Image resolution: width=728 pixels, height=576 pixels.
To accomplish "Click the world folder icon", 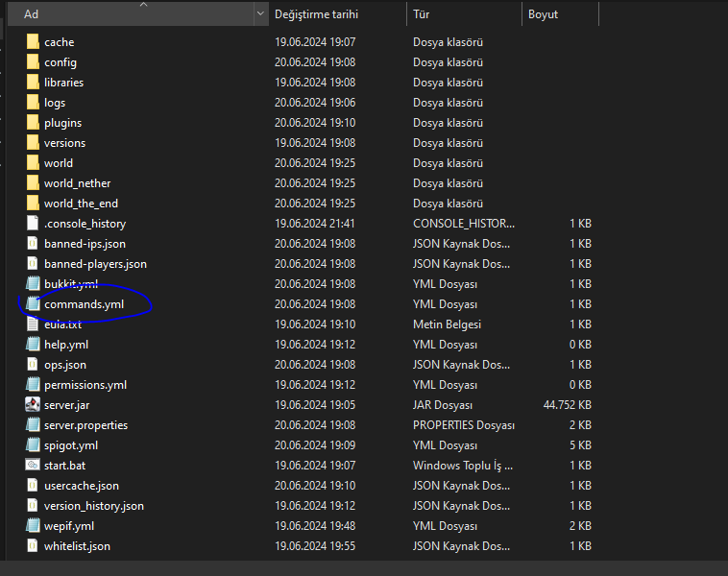I will point(33,163).
